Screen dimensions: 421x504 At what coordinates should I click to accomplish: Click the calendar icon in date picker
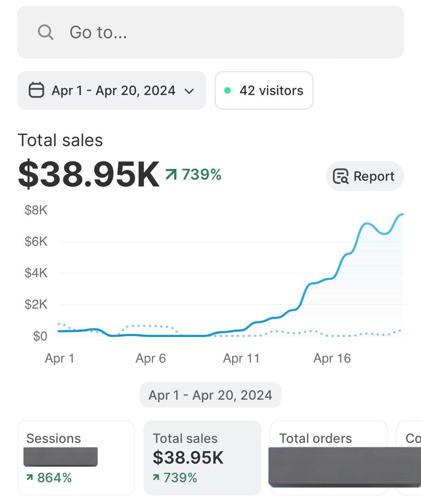click(x=36, y=90)
